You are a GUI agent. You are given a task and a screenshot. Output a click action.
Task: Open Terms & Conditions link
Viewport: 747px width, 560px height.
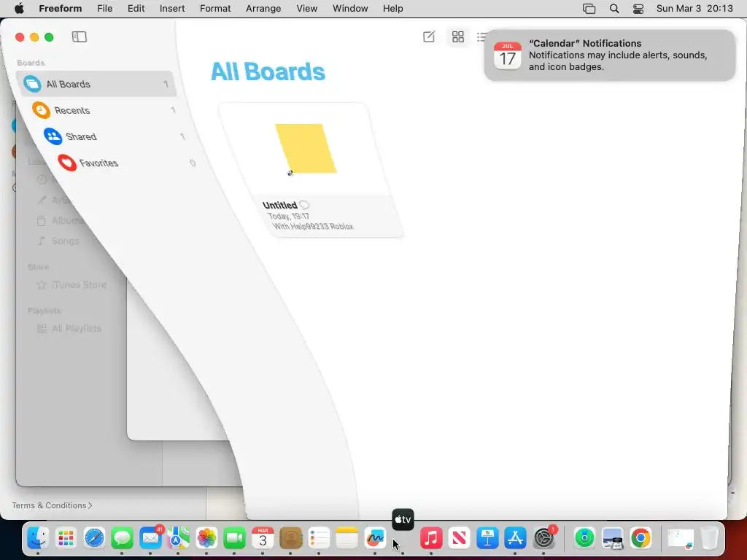52,505
